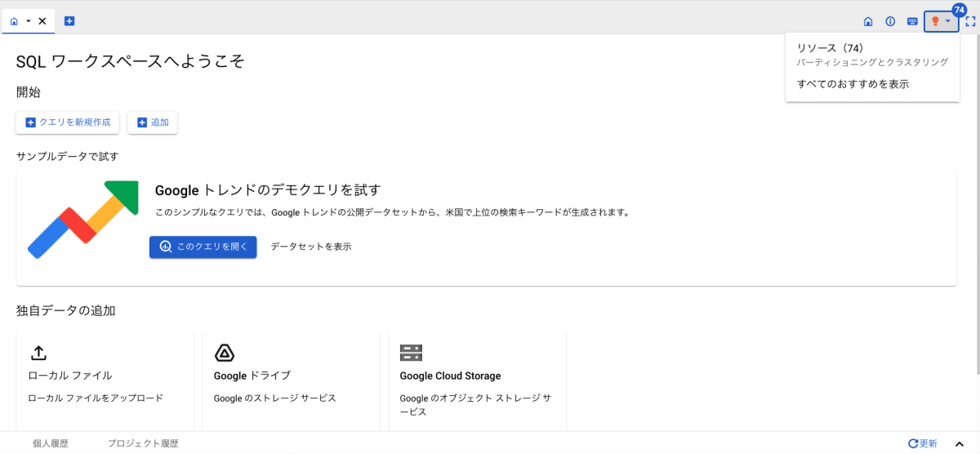Image resolution: width=980 pixels, height=454 pixels.
Task: Click Google トレンドのデモクエリを試す heading
Action: (x=268, y=190)
